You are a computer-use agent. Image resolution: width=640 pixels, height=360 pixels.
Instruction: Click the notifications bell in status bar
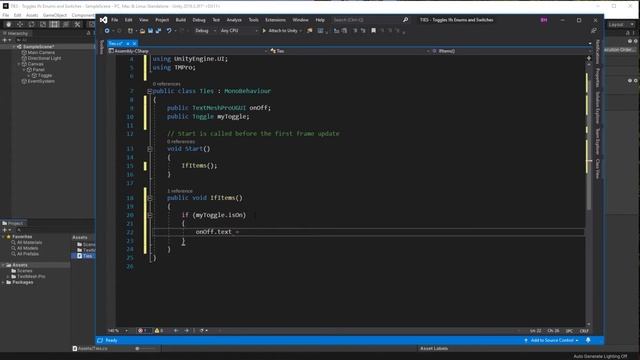tap(588, 340)
